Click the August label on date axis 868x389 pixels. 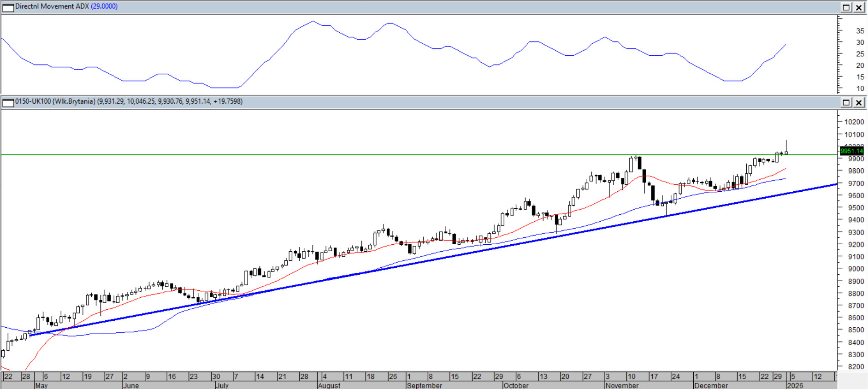[329, 385]
